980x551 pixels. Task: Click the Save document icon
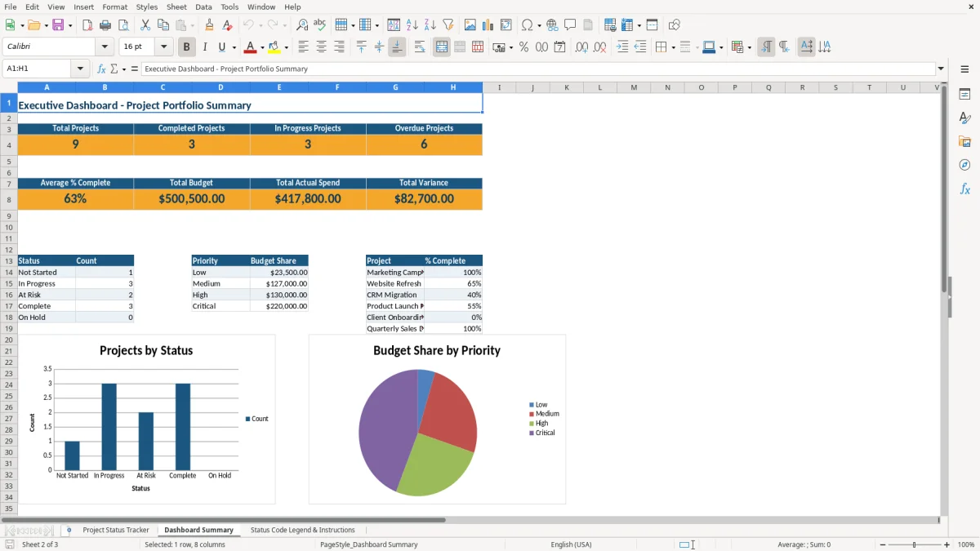coord(58,25)
